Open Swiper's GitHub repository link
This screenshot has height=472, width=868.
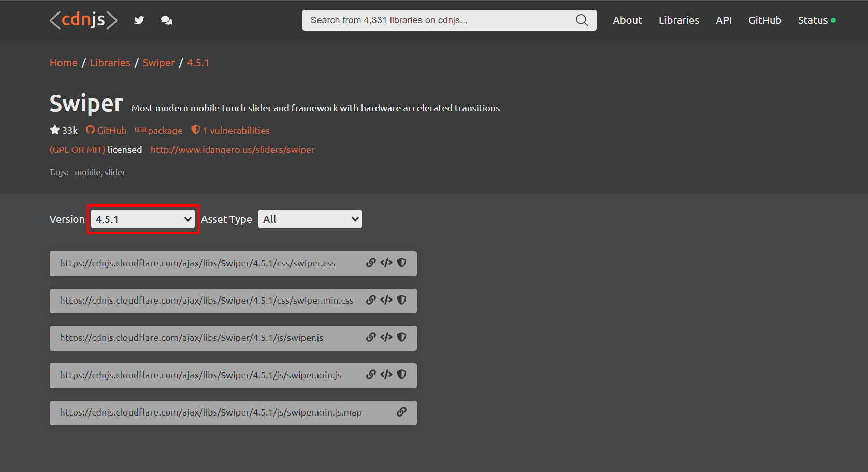(x=106, y=130)
